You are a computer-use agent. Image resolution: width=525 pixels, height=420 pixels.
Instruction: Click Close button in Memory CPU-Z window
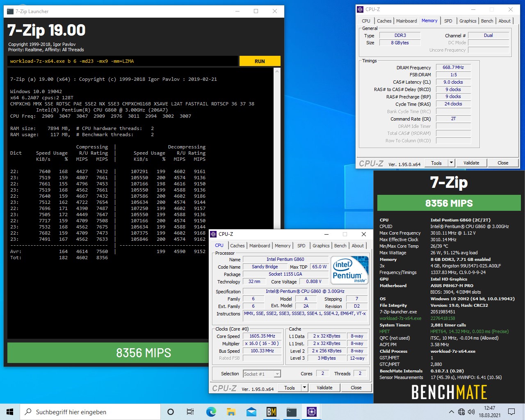pos(503,163)
